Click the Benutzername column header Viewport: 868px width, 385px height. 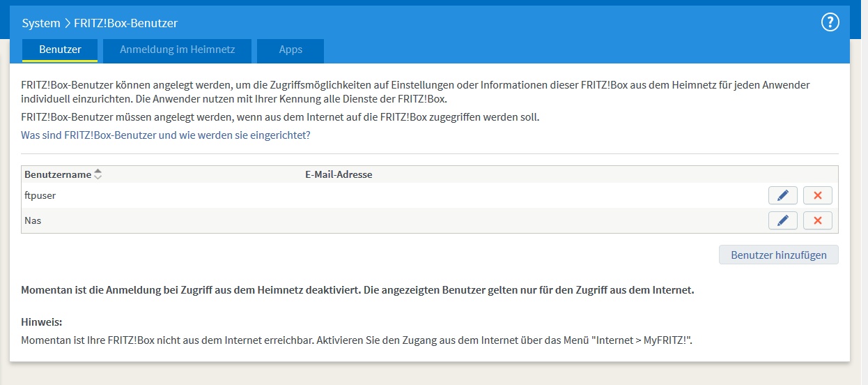tap(58, 174)
